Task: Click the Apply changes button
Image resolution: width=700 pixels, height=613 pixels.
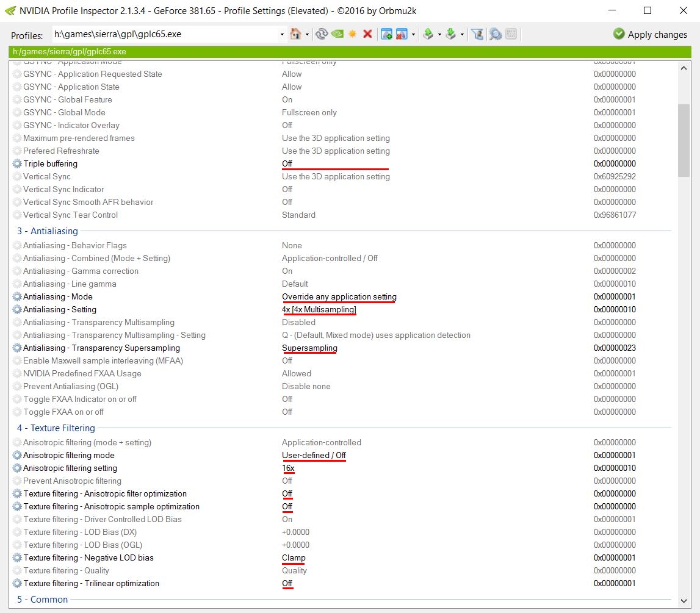Action: [651, 34]
